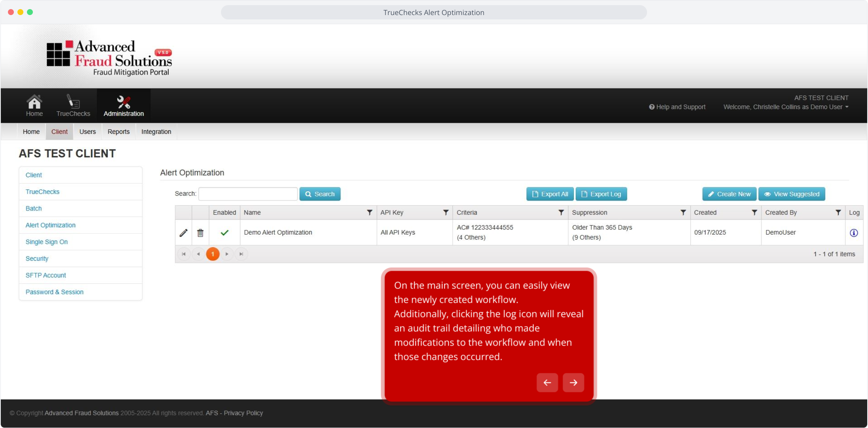Click the Advanced Fraud Solutions footer link
Screen dimensions: 868x428
(82, 413)
